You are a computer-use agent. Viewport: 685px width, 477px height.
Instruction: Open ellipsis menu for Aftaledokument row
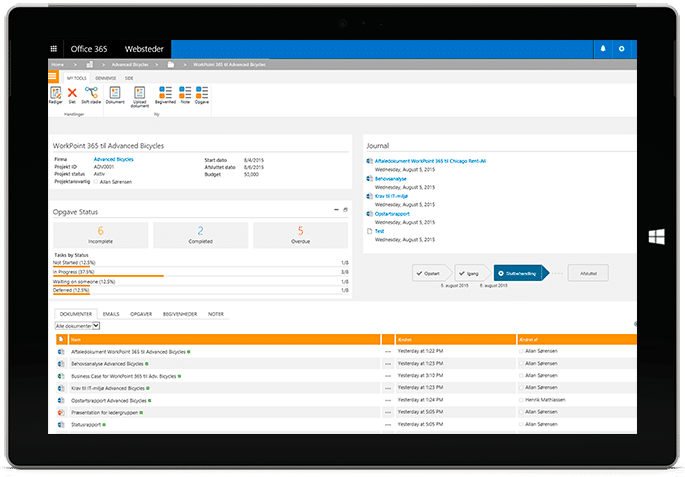point(388,352)
